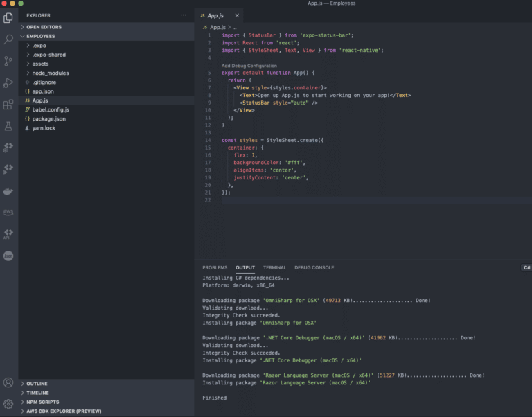Click the 'Finished' output line
The width and height of the screenshot is (532, 417).
pos(215,398)
